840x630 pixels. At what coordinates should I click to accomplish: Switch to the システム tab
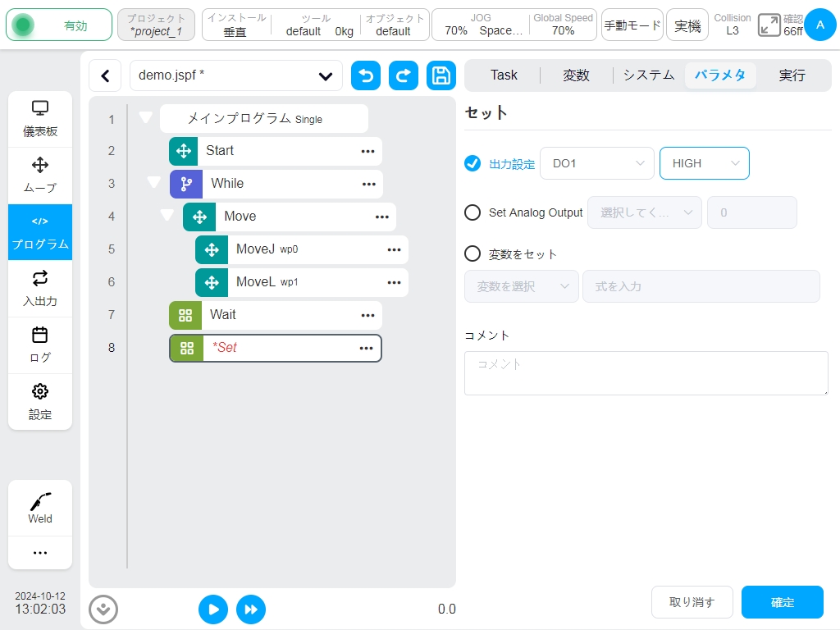(x=649, y=75)
